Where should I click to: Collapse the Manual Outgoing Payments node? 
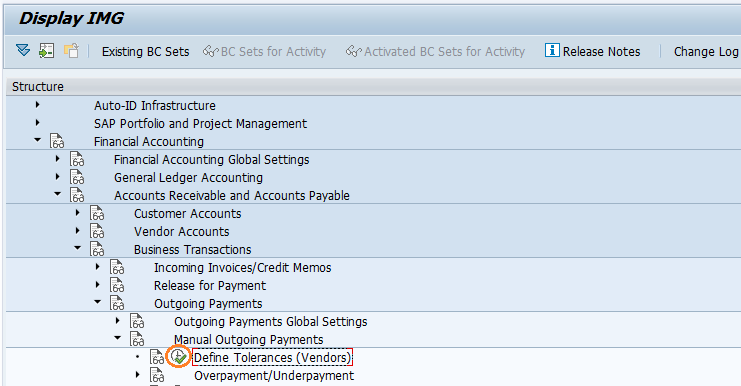118,338
